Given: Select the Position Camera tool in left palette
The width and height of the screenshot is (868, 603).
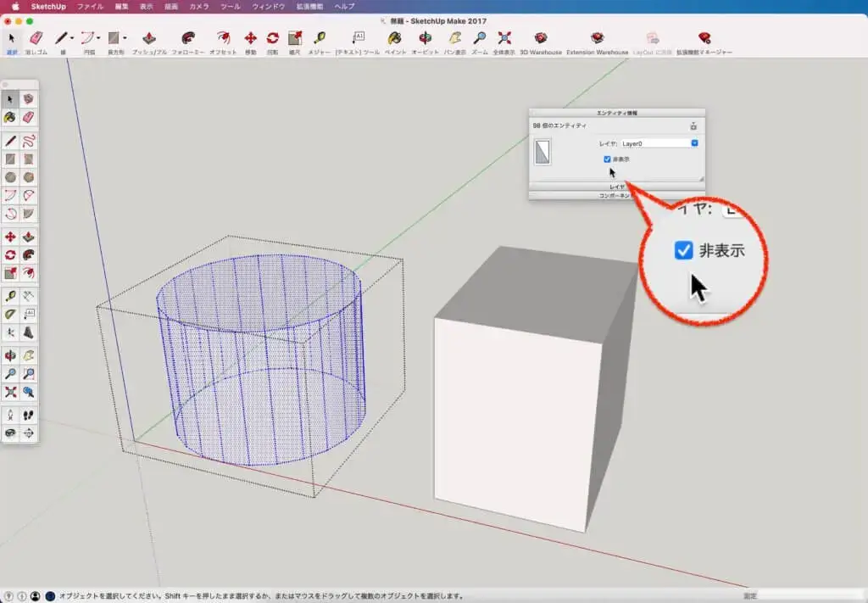Looking at the screenshot, I should point(10,416).
